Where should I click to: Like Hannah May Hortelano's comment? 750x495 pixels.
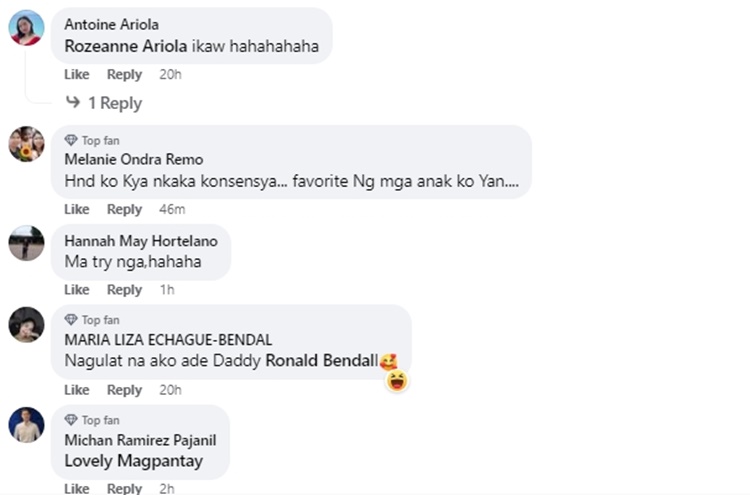click(x=77, y=290)
